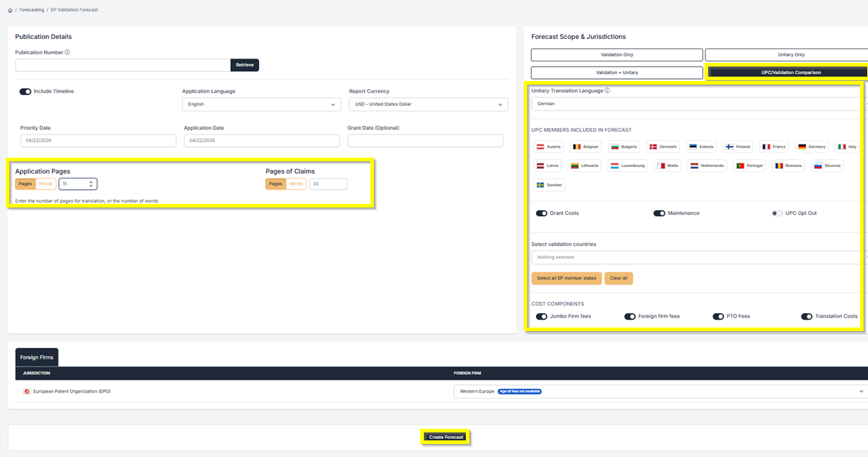The width and height of the screenshot is (868, 457).
Task: Click the Application Date field
Action: click(x=262, y=140)
